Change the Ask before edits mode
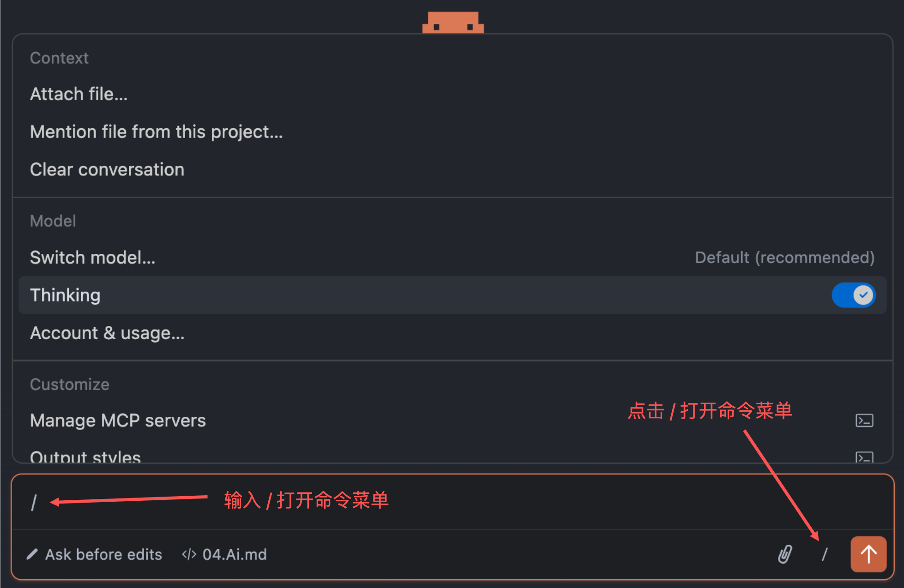Image resolution: width=904 pixels, height=588 pixels. (103, 554)
